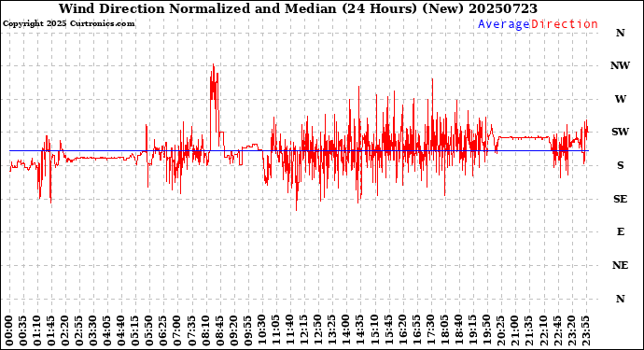Click the 02:55 time label
The width and height of the screenshot is (644, 350).
point(79,330)
